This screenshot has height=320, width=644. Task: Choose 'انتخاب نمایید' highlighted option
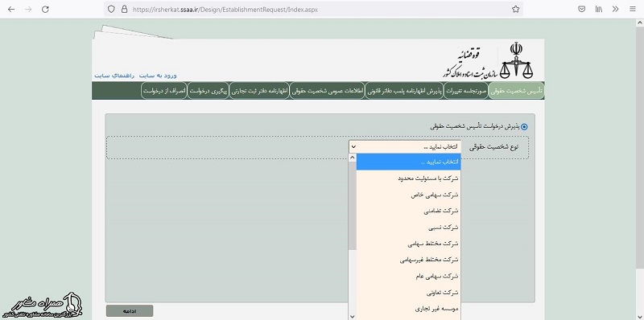(x=408, y=162)
